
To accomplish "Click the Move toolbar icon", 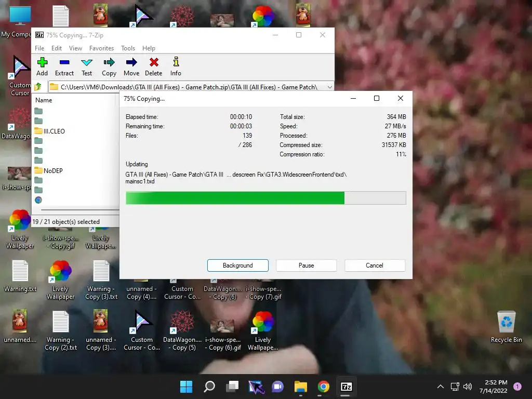I will (131, 66).
